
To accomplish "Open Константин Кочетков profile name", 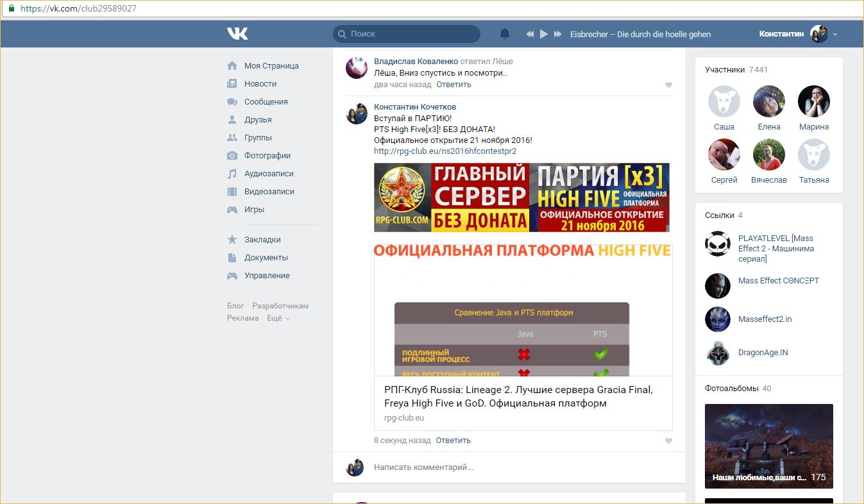I will click(x=415, y=106).
